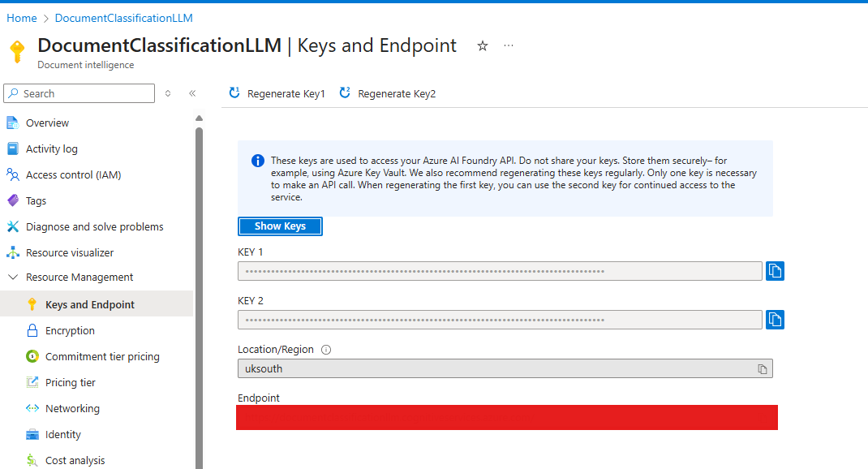Open Networking settings
868x469 pixels.
point(72,409)
